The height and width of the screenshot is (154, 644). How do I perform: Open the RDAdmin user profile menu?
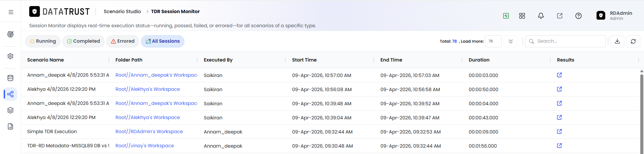pos(614,15)
